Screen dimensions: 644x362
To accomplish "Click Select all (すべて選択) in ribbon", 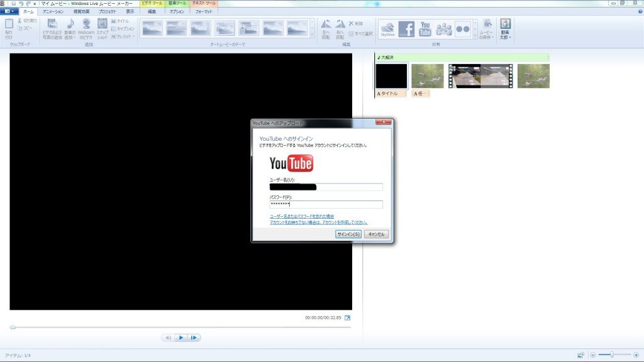I will (360, 34).
